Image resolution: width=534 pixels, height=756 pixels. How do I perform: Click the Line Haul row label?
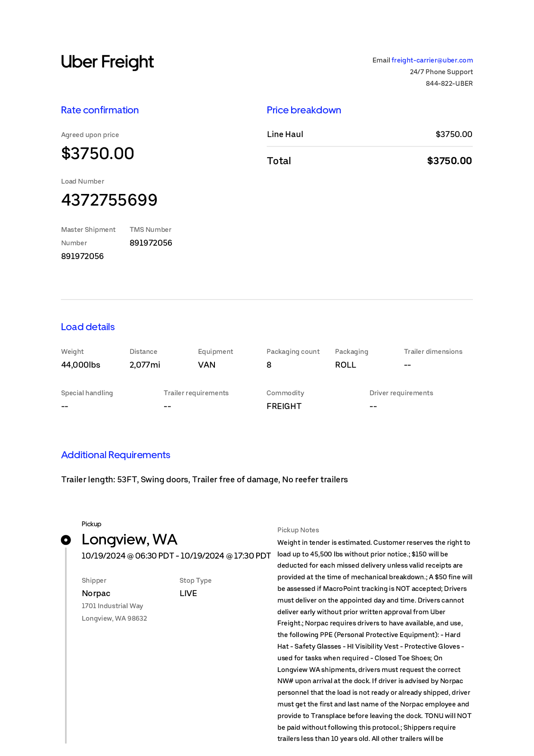coord(285,134)
